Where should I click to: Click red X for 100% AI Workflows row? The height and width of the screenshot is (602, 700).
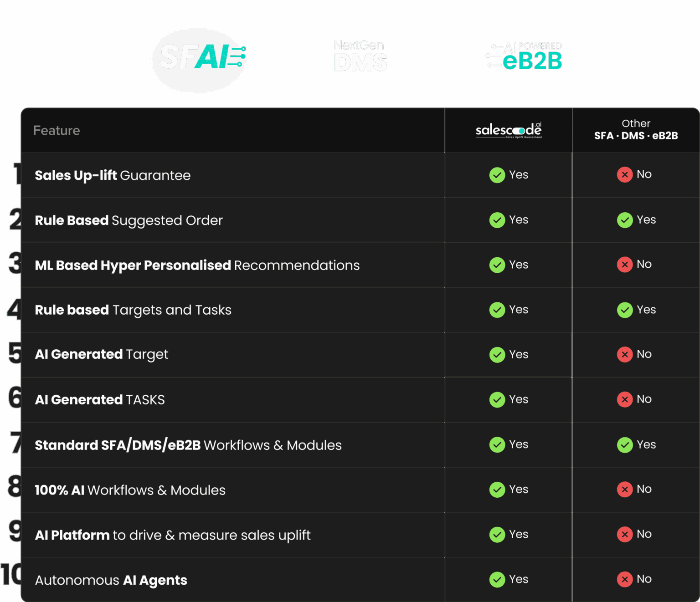point(624,489)
